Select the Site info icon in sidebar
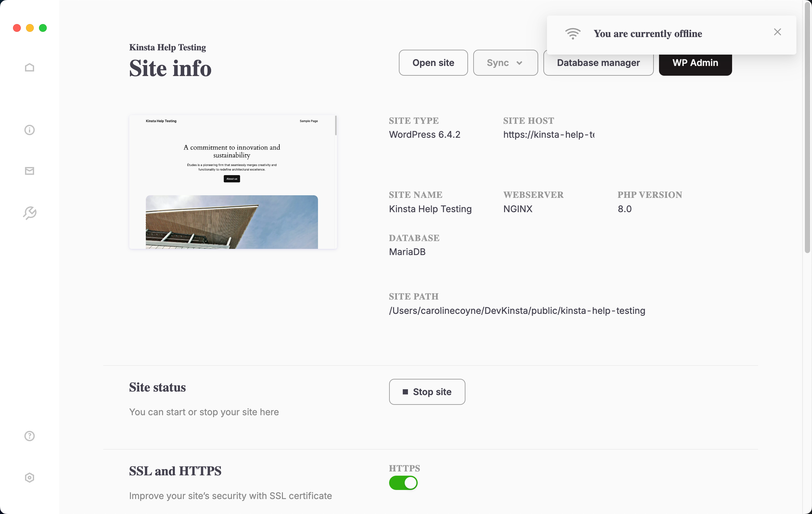The height and width of the screenshot is (514, 812). point(29,130)
